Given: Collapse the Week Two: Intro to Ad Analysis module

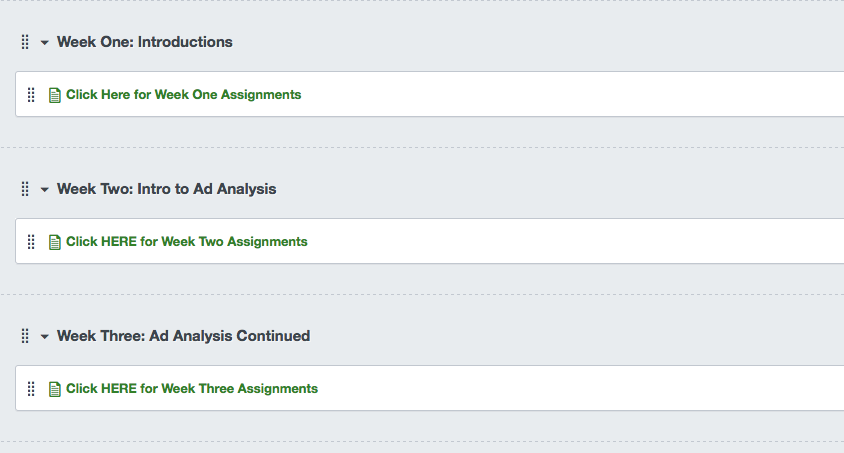Looking at the screenshot, I should pos(45,190).
